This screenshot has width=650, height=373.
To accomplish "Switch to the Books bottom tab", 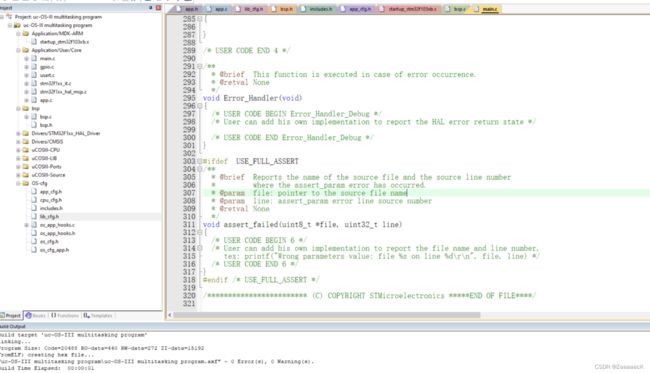I will pos(36,315).
